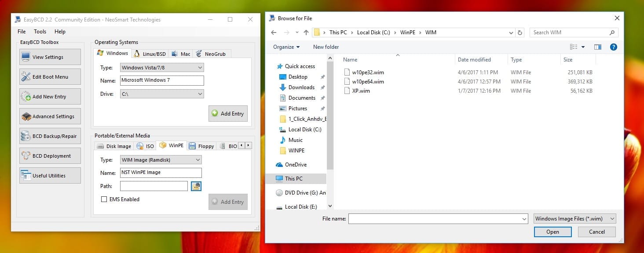Screen dimensions: 644x253
Task: Open Documents in navigation pane
Action: [x=302, y=98]
